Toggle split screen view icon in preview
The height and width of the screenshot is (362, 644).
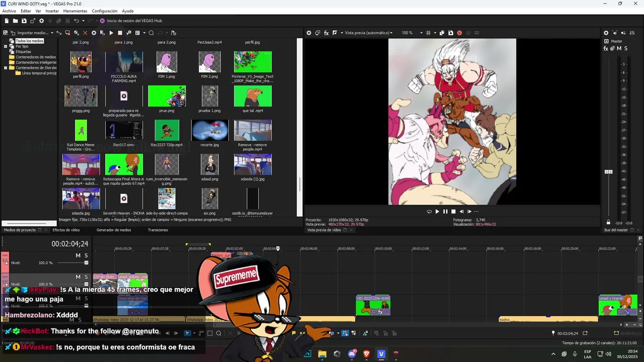coord(335,33)
